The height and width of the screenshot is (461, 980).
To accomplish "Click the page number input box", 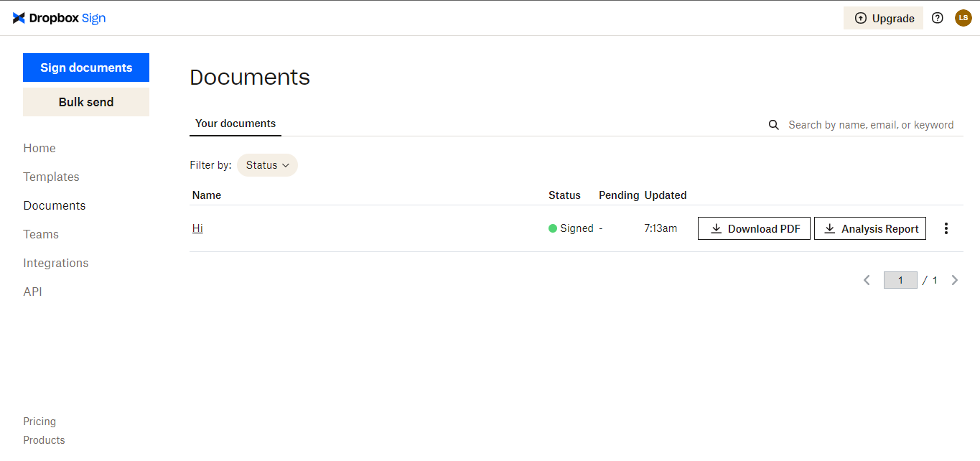I will pyautogui.click(x=900, y=280).
